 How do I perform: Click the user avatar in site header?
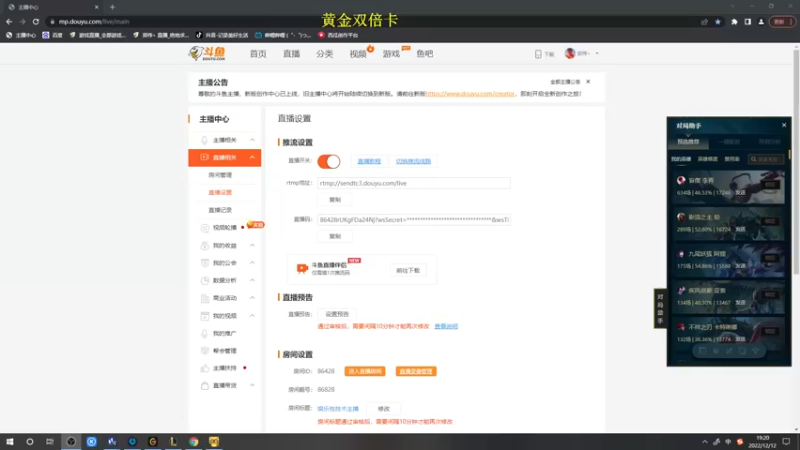[x=570, y=53]
